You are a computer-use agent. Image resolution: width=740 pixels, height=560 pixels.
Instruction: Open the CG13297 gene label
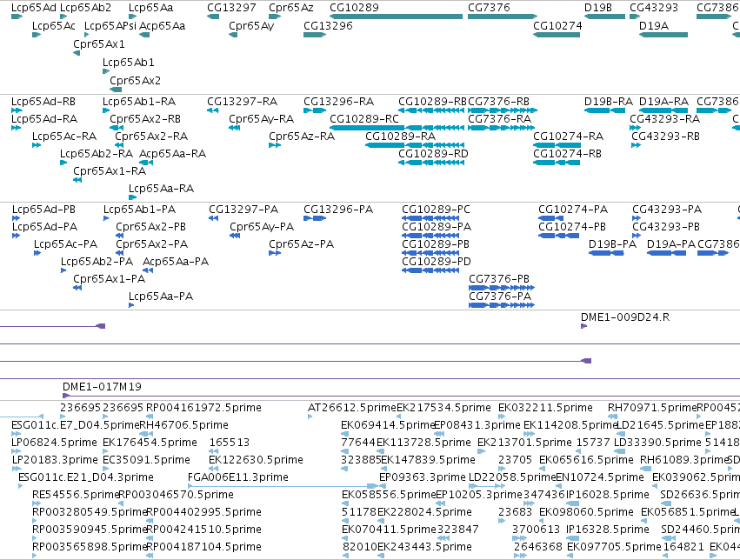pyautogui.click(x=231, y=8)
